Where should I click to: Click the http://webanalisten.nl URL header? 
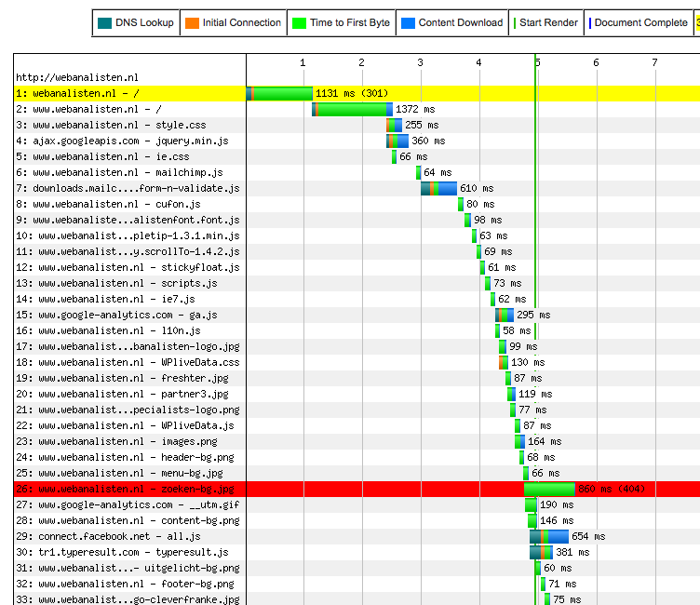coord(75,77)
